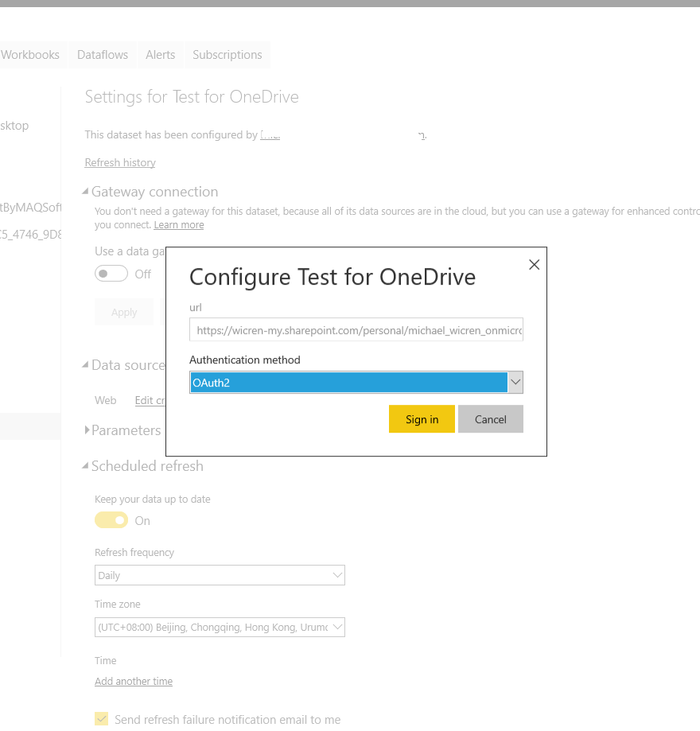Open the Refresh frequency Daily dropdown
700x731 pixels.
(220, 575)
